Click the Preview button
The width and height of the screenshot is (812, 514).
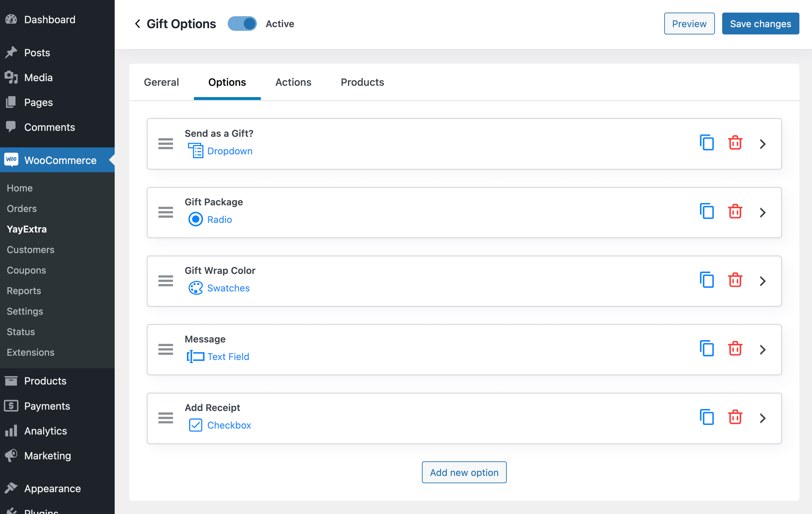pyautogui.click(x=689, y=24)
